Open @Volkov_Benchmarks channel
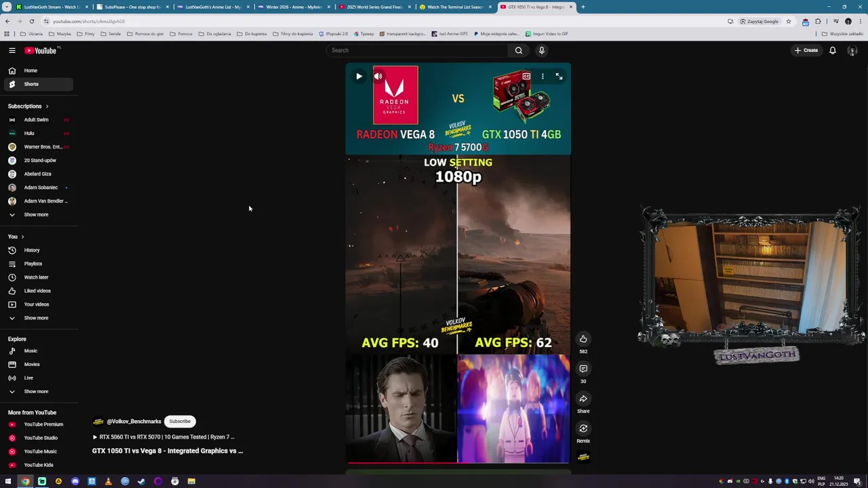868x488 pixels. (x=134, y=422)
